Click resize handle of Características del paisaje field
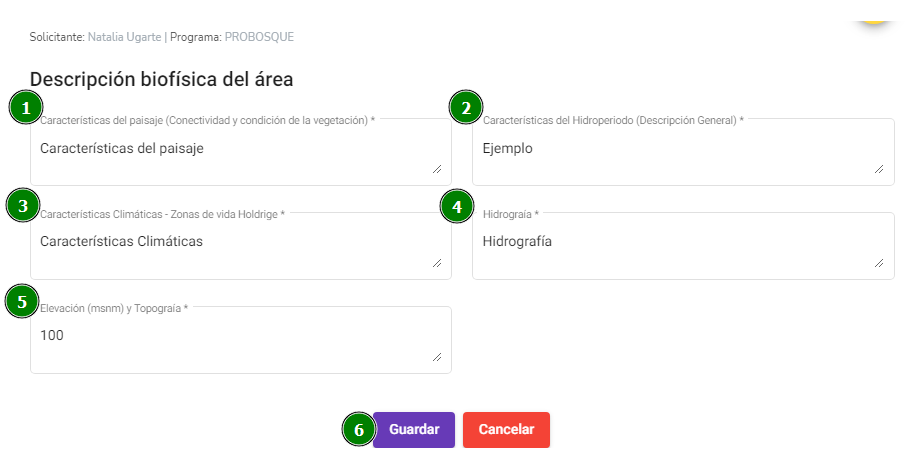The image size is (924, 468). [x=437, y=169]
